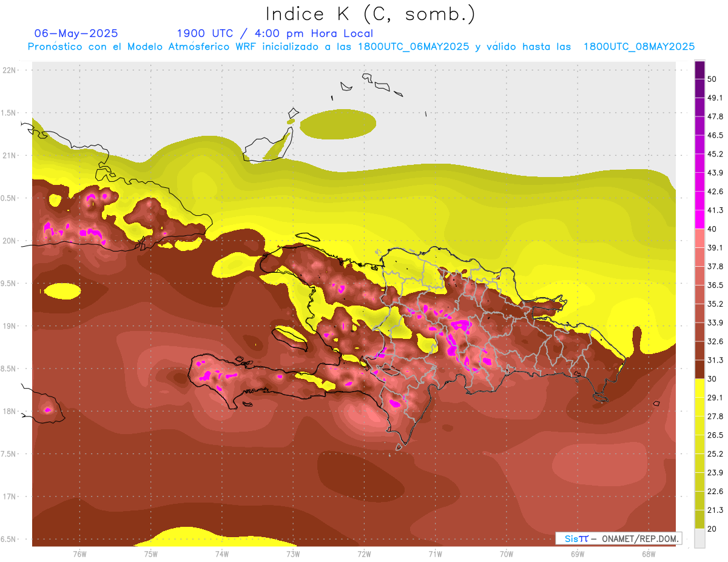Click the '40' color scale value
Screen dimensions: 728x562
click(713, 229)
